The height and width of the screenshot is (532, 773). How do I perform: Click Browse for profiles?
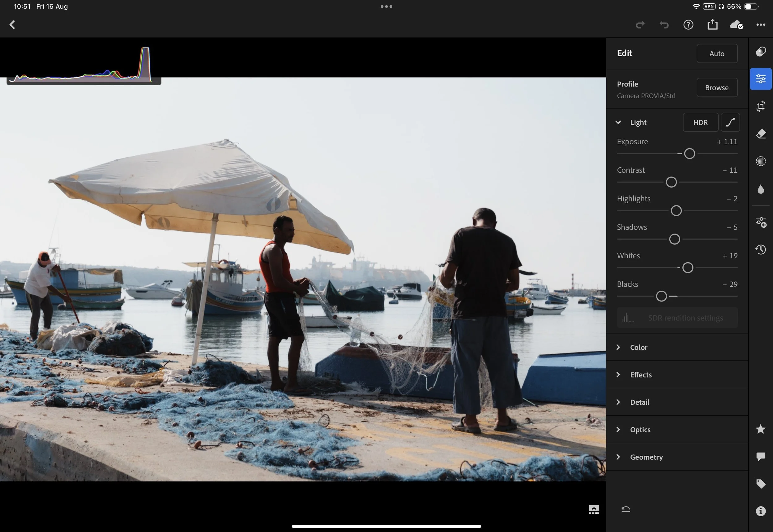pyautogui.click(x=717, y=88)
